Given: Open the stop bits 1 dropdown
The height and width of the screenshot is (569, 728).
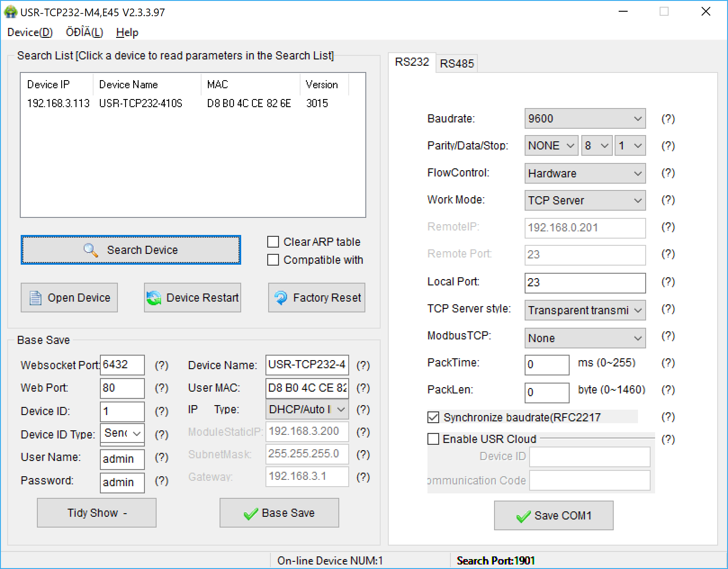Looking at the screenshot, I should [630, 145].
